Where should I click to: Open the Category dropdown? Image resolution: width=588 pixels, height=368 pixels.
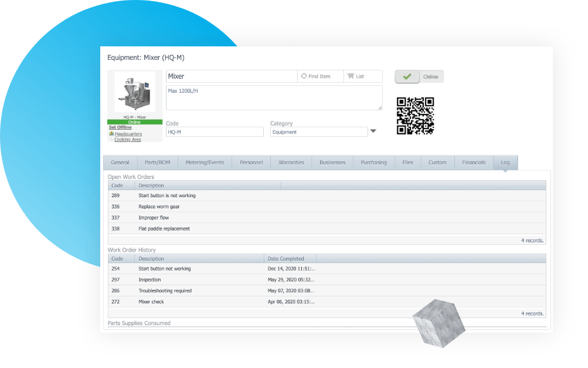click(x=373, y=131)
